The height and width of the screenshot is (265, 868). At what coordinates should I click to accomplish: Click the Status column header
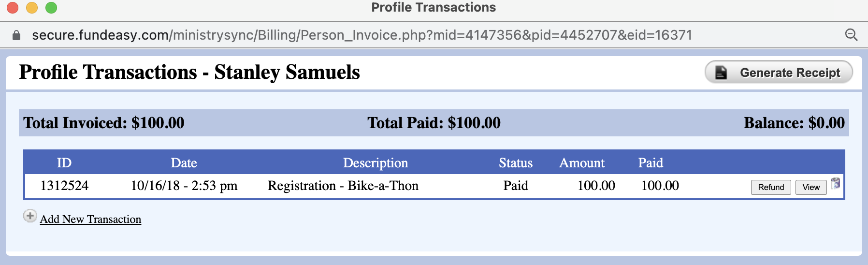[x=515, y=163]
